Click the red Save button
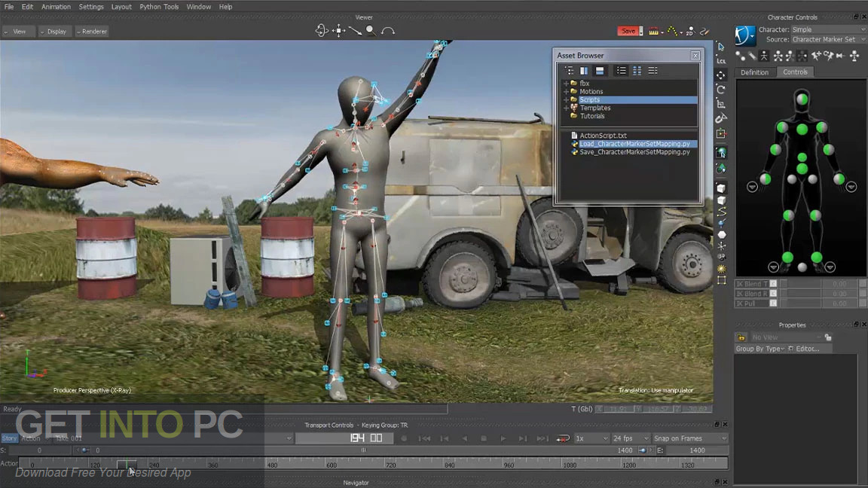868x488 pixels. pos(628,31)
